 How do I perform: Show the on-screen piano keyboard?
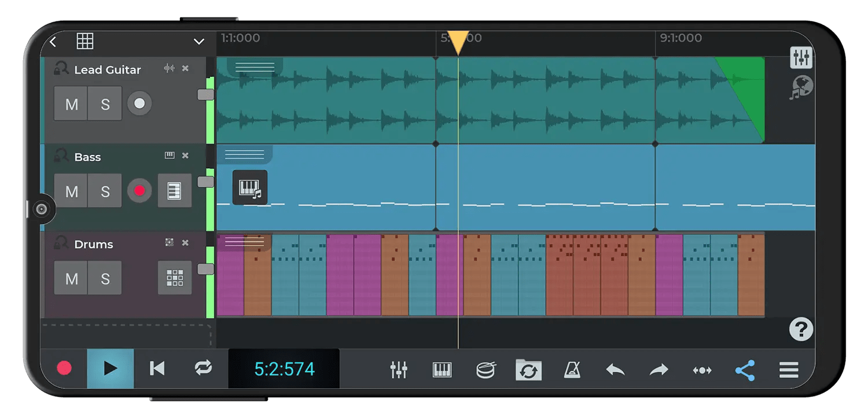point(443,368)
